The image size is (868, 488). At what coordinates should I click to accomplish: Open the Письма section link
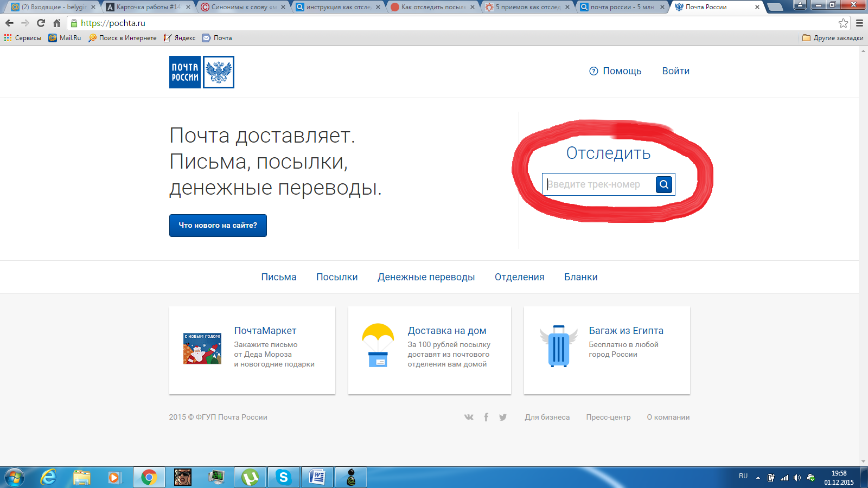(x=279, y=277)
